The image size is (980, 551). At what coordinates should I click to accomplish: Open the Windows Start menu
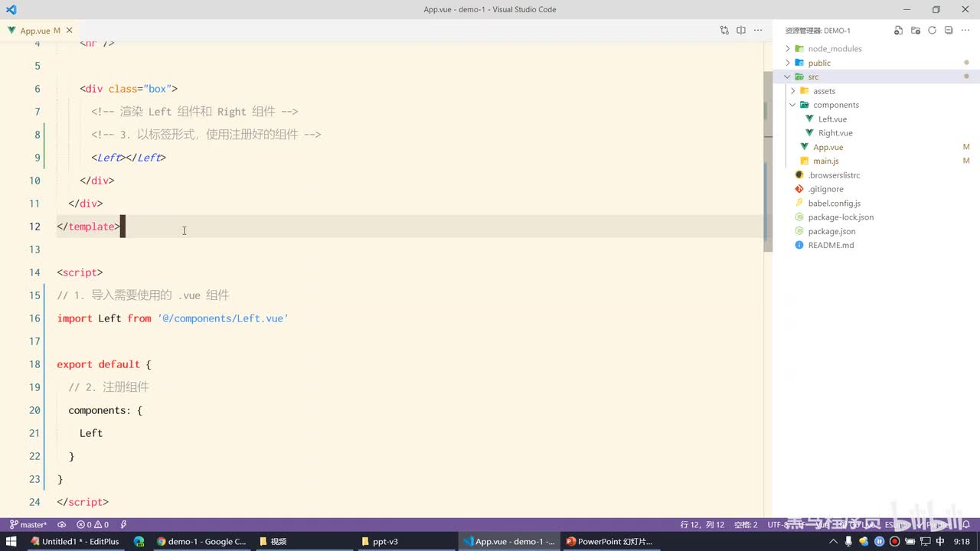11,541
